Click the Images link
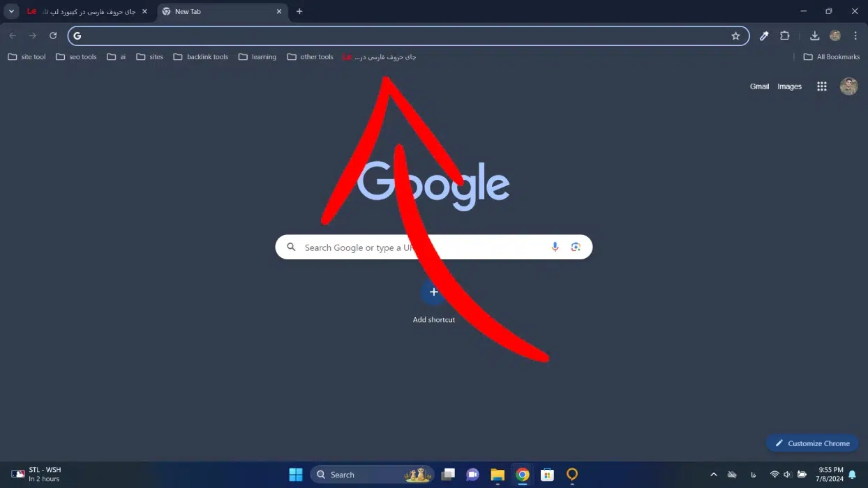 click(789, 86)
